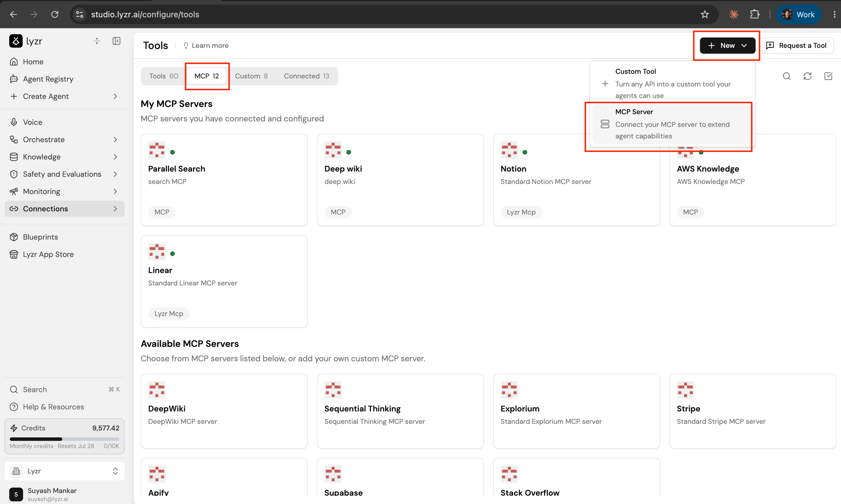This screenshot has height=504, width=841.
Task: Toggle multi-select checkbox icon in toolbar
Action: click(x=828, y=76)
